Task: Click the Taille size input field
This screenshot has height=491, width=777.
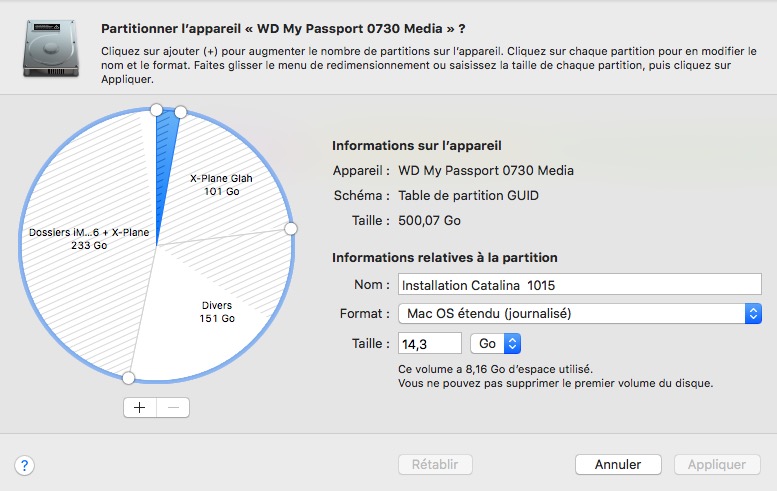Action: [x=430, y=343]
